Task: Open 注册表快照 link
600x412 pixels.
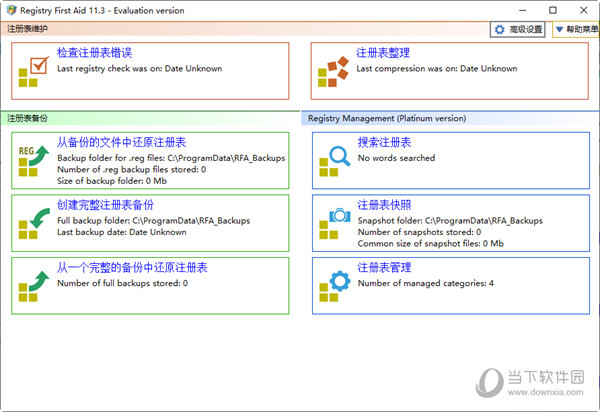Action: pyautogui.click(x=384, y=205)
